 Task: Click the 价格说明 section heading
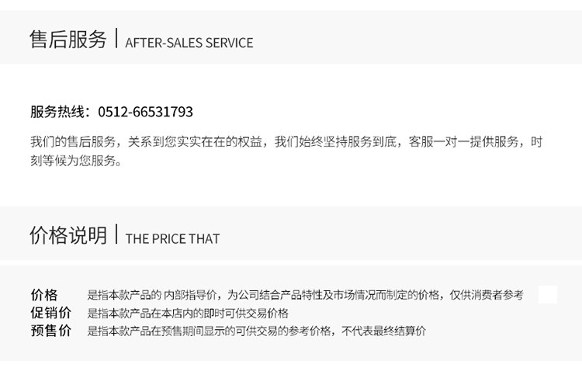click(x=68, y=236)
